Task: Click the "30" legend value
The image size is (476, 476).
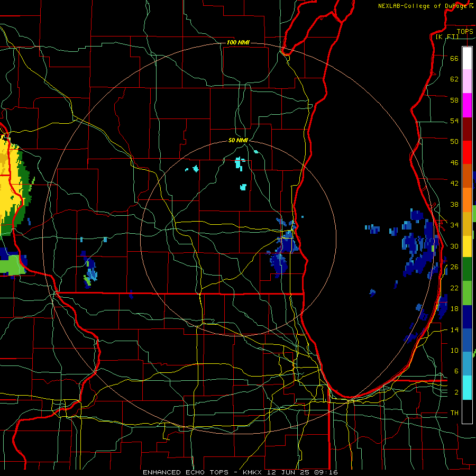Action: pos(454,246)
